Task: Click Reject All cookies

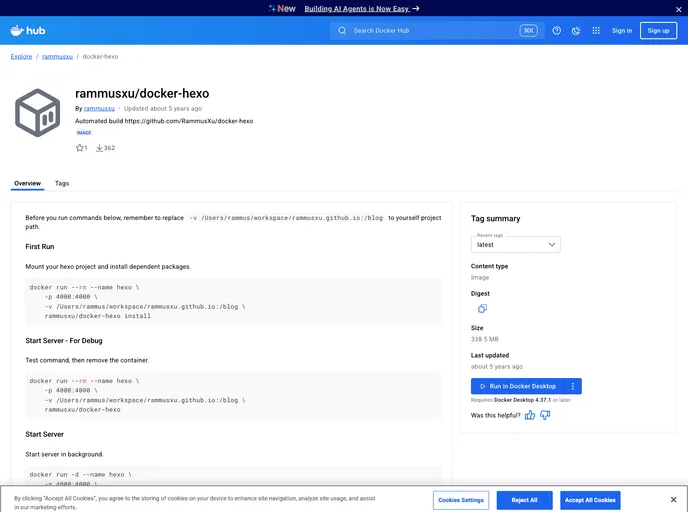Action: tap(524, 500)
